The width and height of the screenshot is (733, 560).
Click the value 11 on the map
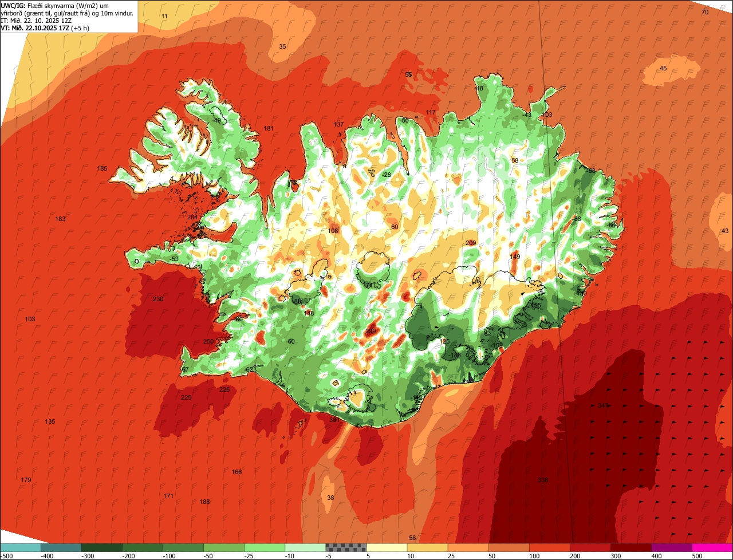point(164,16)
